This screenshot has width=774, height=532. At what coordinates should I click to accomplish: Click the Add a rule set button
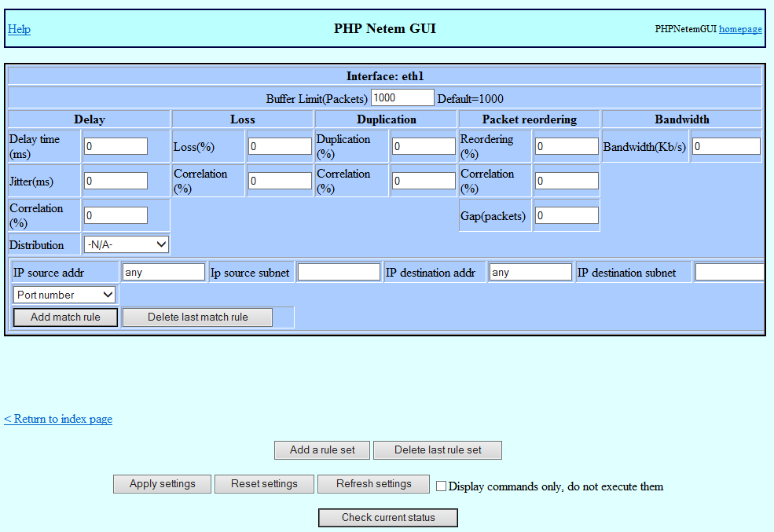tap(321, 450)
